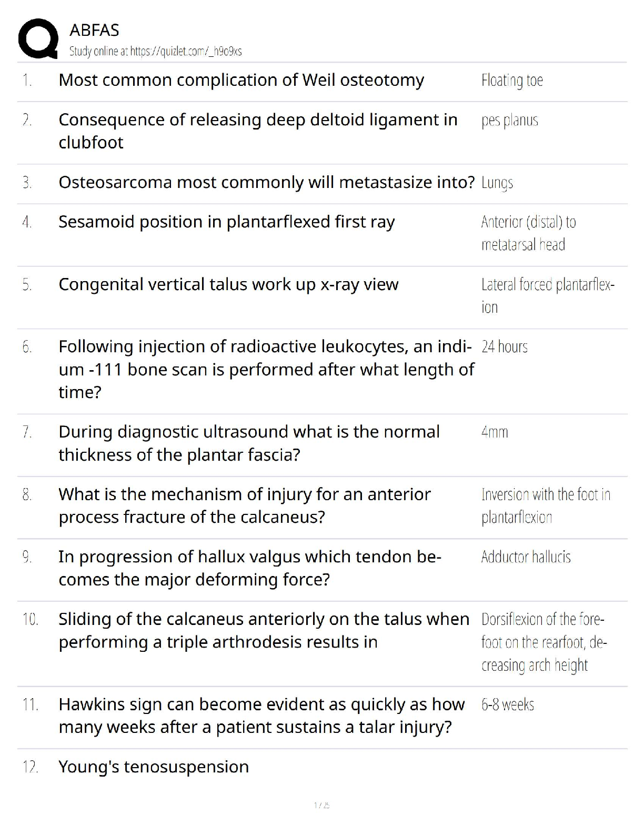The image size is (644, 834).
Task: Select the Weil osteotomy complication question
Action: [x=241, y=80]
